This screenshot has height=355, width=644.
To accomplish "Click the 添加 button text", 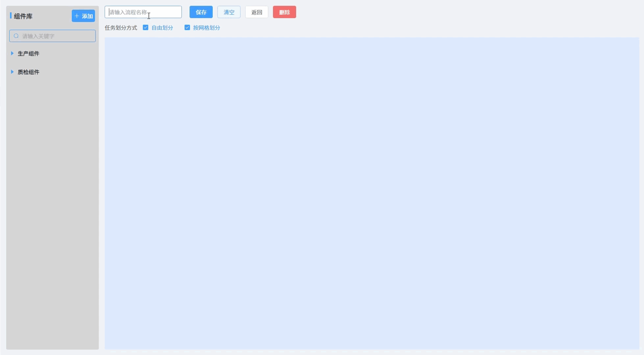I will point(87,16).
